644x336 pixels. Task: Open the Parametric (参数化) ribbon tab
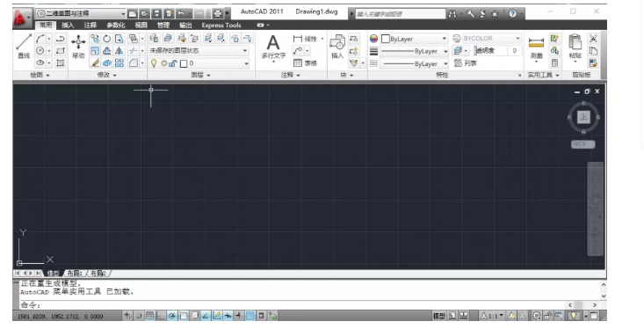[115, 26]
